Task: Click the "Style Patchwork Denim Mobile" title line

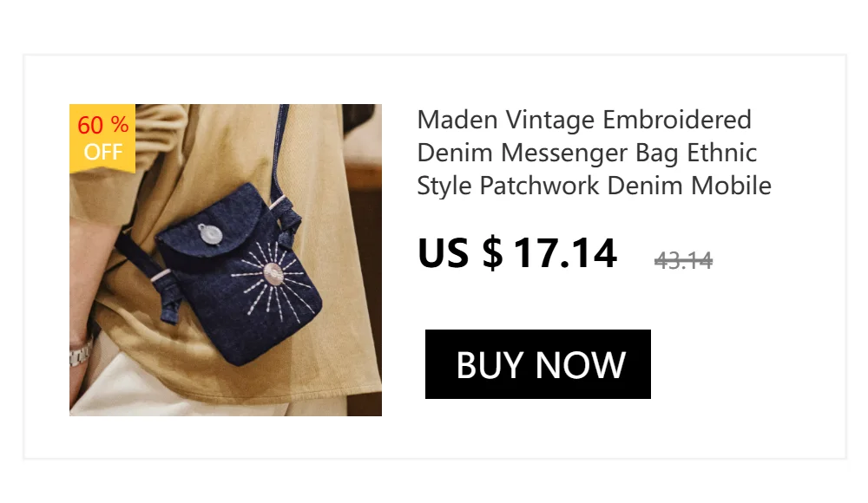Action: pyautogui.click(x=594, y=186)
